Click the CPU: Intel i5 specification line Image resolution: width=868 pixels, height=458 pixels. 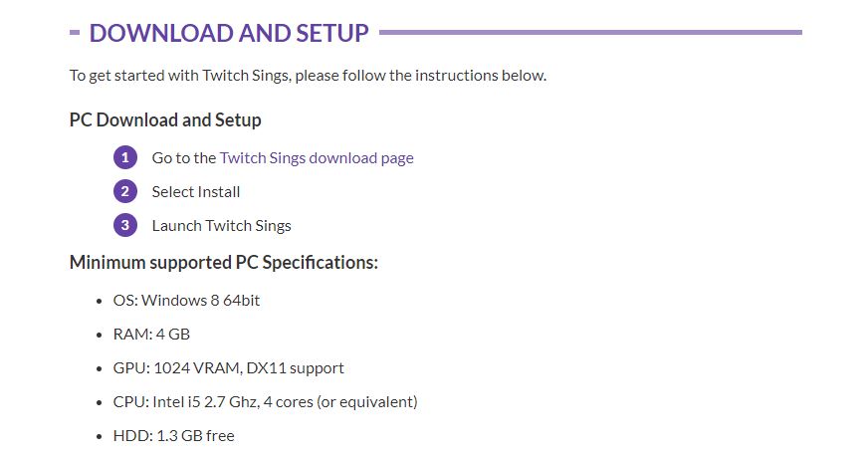tap(265, 402)
